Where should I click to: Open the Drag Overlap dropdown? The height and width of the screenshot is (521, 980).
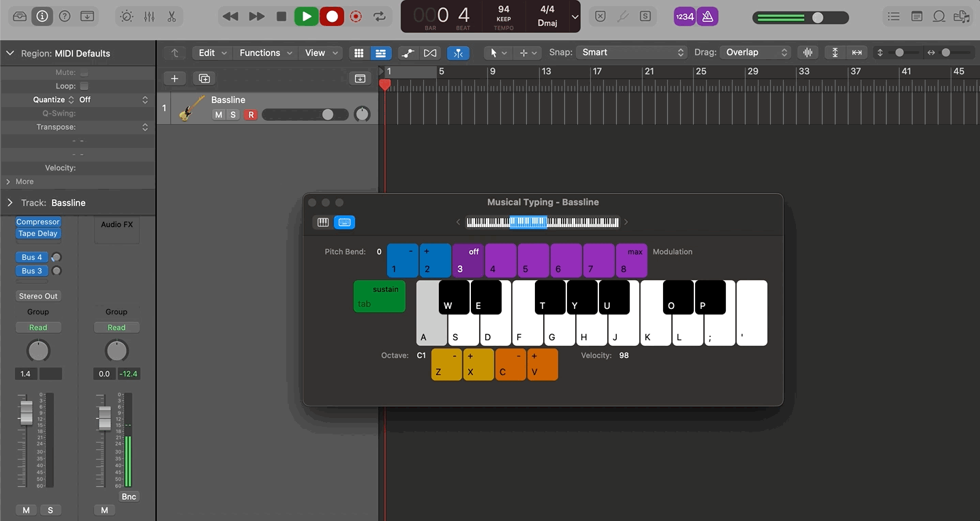pyautogui.click(x=754, y=52)
